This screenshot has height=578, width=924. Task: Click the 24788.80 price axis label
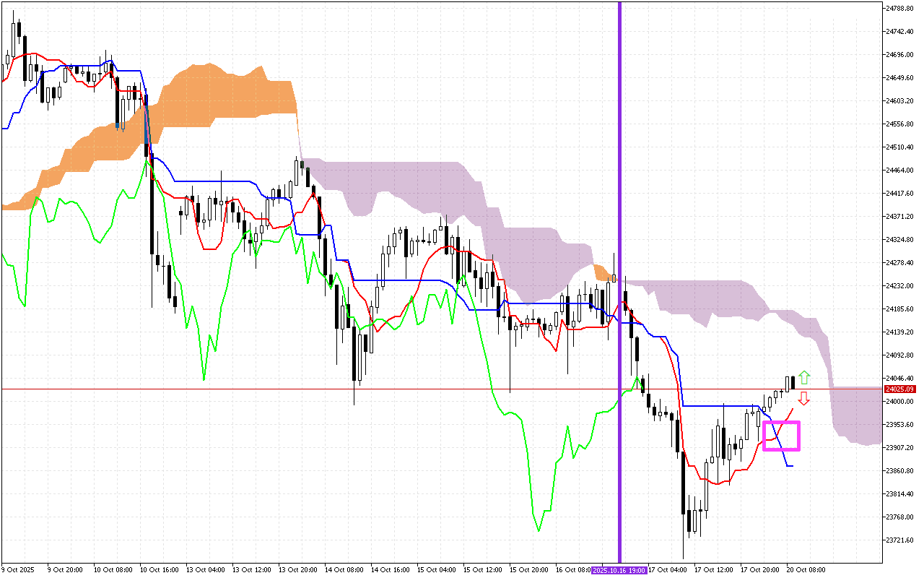899,9
